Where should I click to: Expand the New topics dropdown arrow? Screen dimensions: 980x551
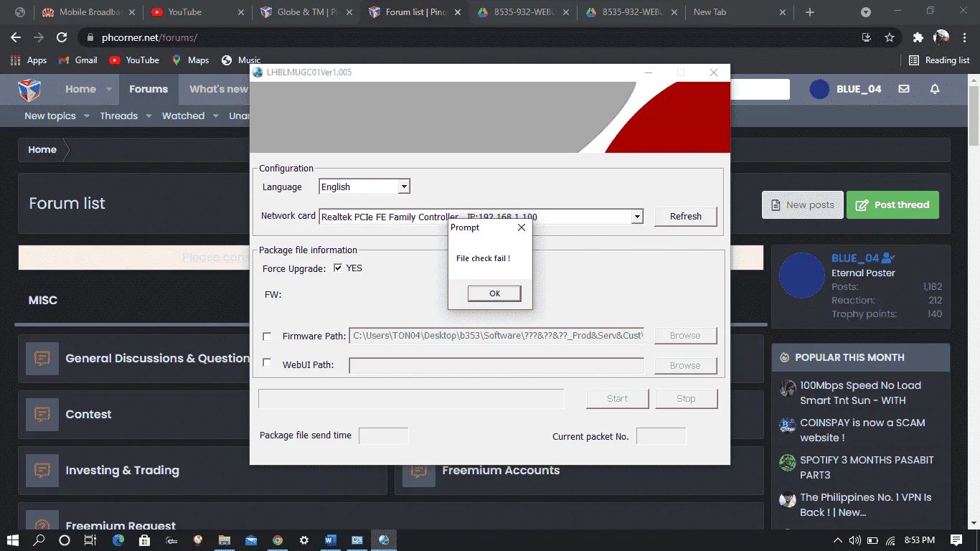click(87, 116)
